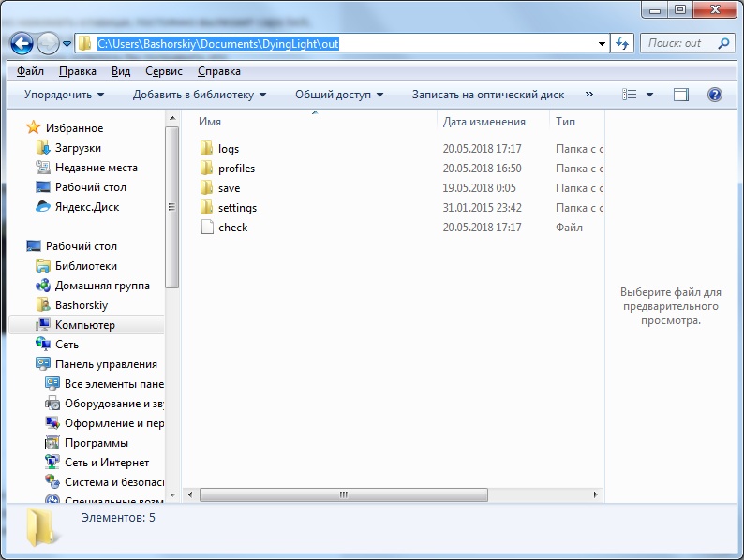Click the refresh button beside address bar
Screen dimensions: 744x560
point(622,43)
